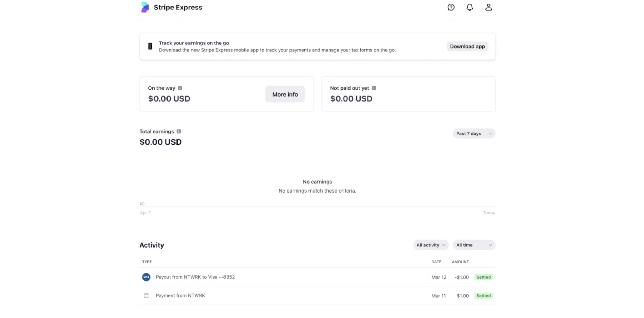Open Payout from NTWRK to Visa row
The width and height of the screenshot is (644, 318).
click(317, 277)
